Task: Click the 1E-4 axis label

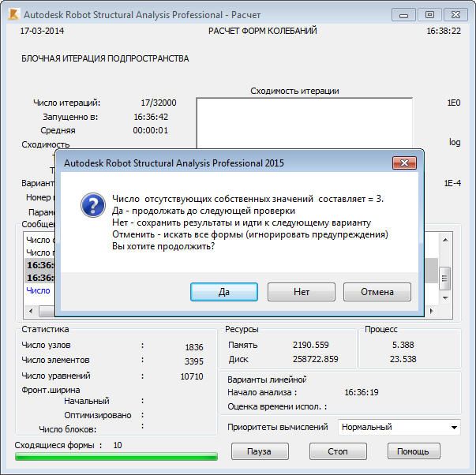Action: point(452,183)
